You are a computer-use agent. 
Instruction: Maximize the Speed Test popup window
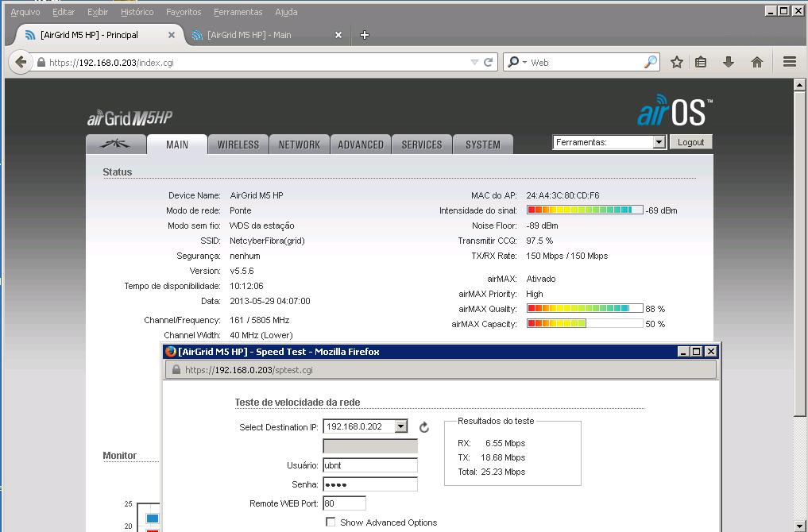point(697,351)
